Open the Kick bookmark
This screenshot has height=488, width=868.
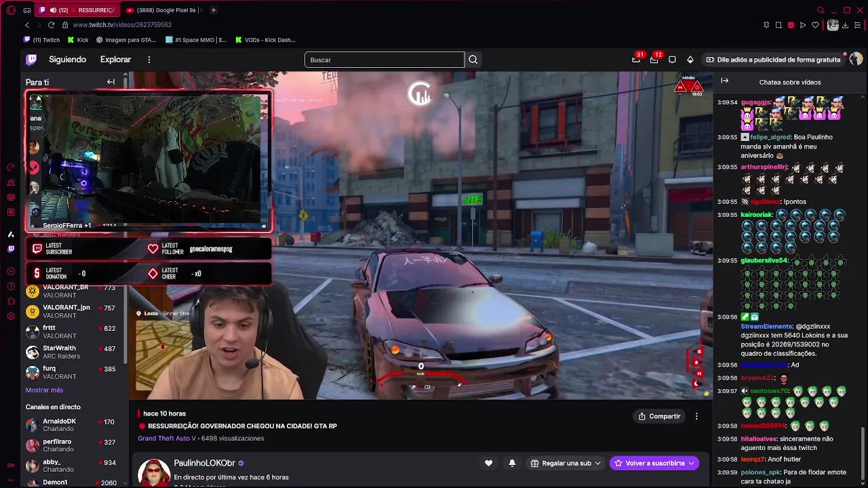tap(78, 40)
